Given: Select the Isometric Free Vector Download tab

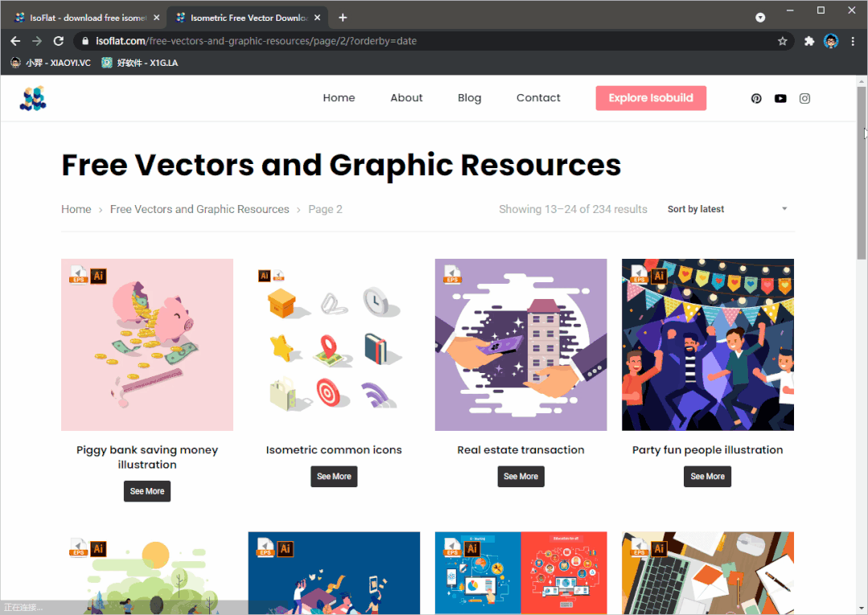Looking at the screenshot, I should point(247,18).
